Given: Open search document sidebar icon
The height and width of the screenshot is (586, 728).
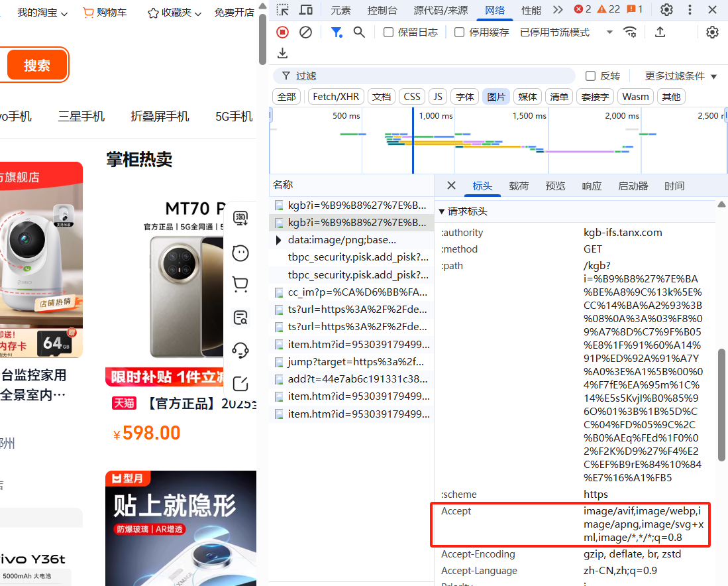Looking at the screenshot, I should pyautogui.click(x=240, y=318).
